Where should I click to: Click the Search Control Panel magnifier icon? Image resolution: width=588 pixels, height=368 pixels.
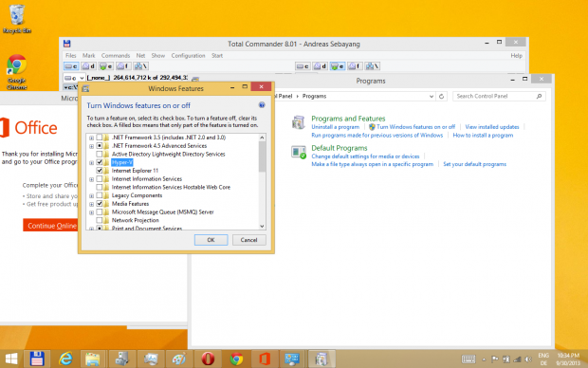pyautogui.click(x=539, y=97)
